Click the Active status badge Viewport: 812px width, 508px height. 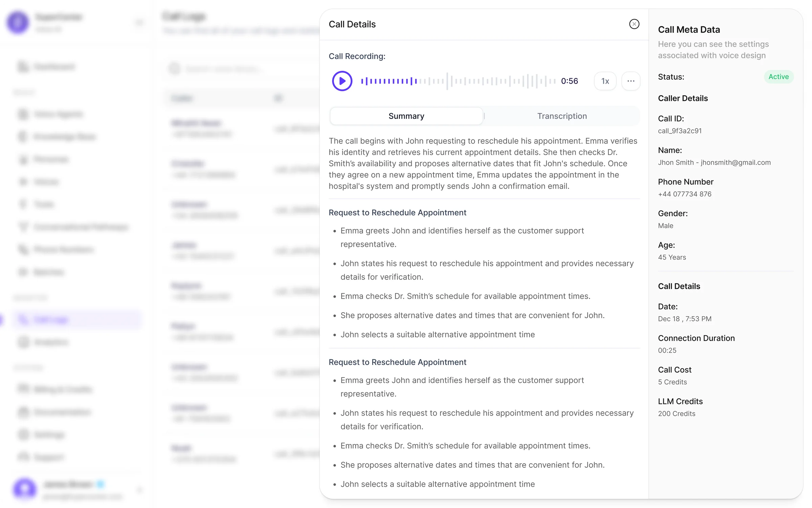[778, 77]
